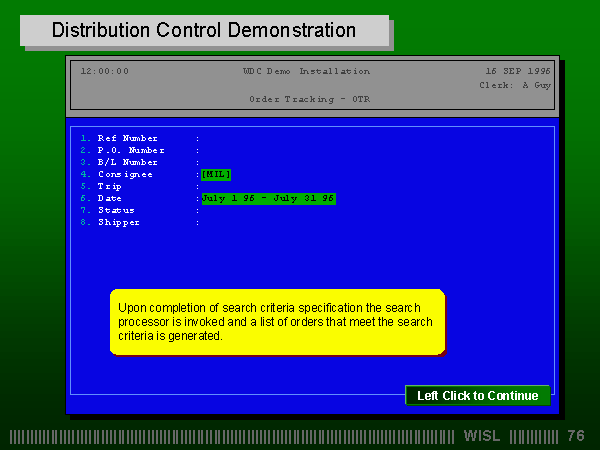Click the WDC Demo Installation header text
The image size is (600, 450).
[307, 71]
